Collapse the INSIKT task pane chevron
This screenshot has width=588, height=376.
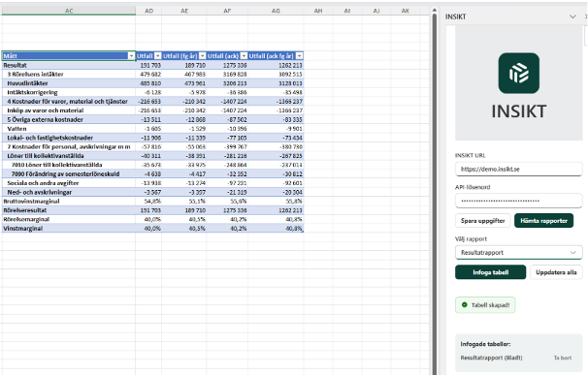pos(572,16)
